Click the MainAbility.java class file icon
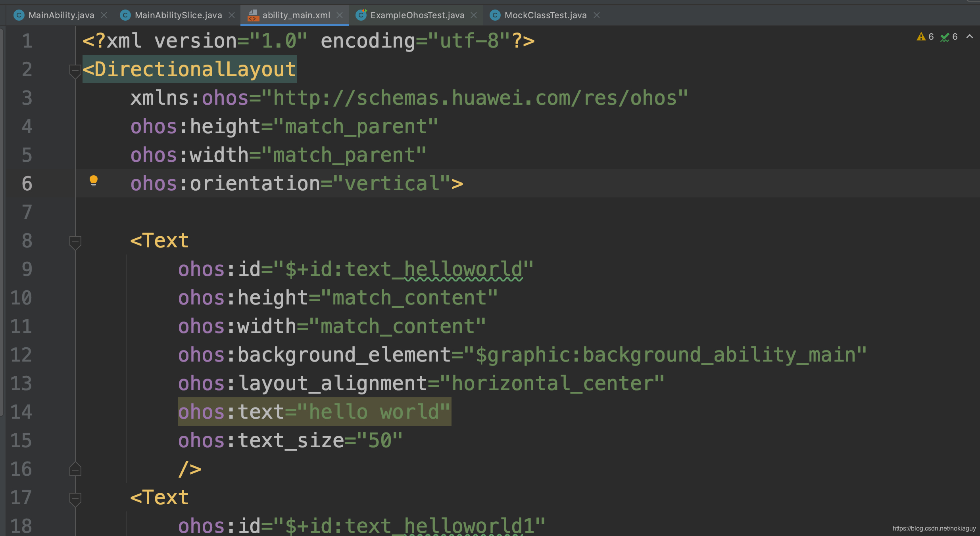Viewport: 980px width, 536px height. (x=19, y=15)
